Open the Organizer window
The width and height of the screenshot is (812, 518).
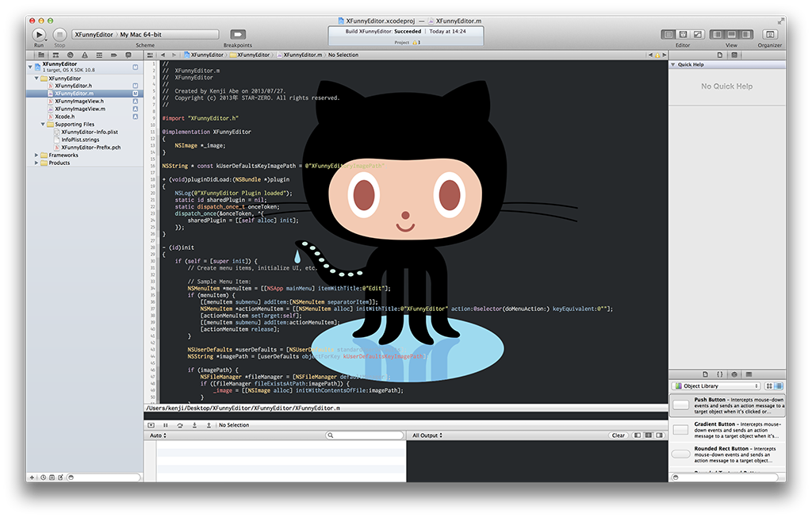point(770,34)
